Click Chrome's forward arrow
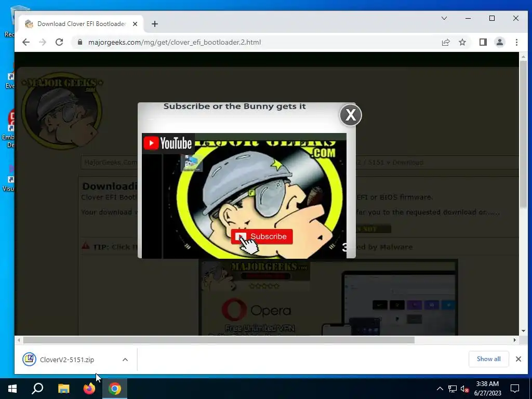 pos(43,42)
